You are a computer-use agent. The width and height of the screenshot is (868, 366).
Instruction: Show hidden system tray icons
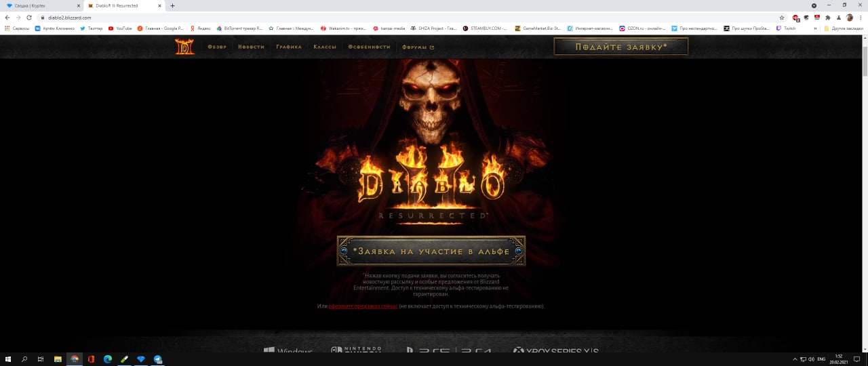click(795, 359)
